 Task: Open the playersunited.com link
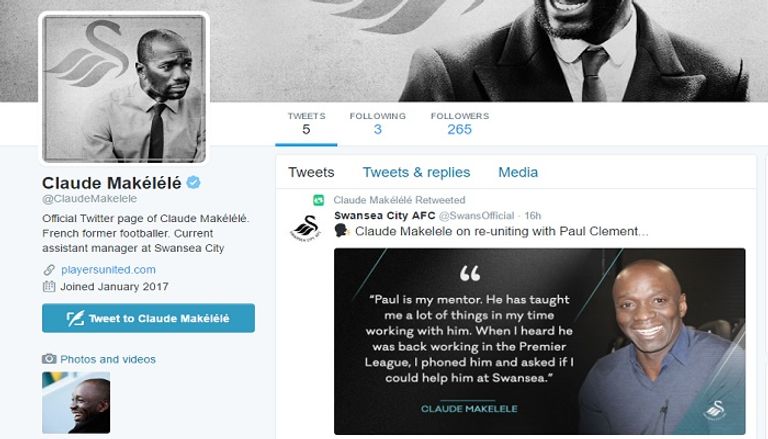(x=108, y=270)
